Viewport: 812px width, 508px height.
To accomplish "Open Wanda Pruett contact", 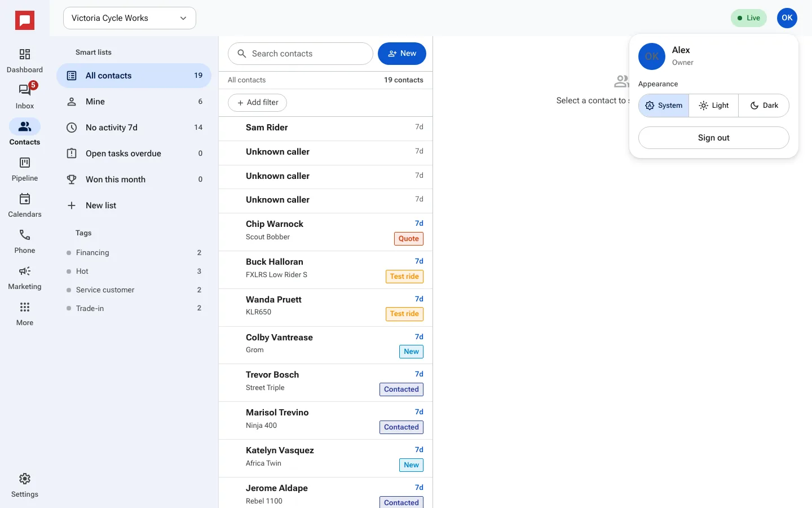I will (326, 308).
